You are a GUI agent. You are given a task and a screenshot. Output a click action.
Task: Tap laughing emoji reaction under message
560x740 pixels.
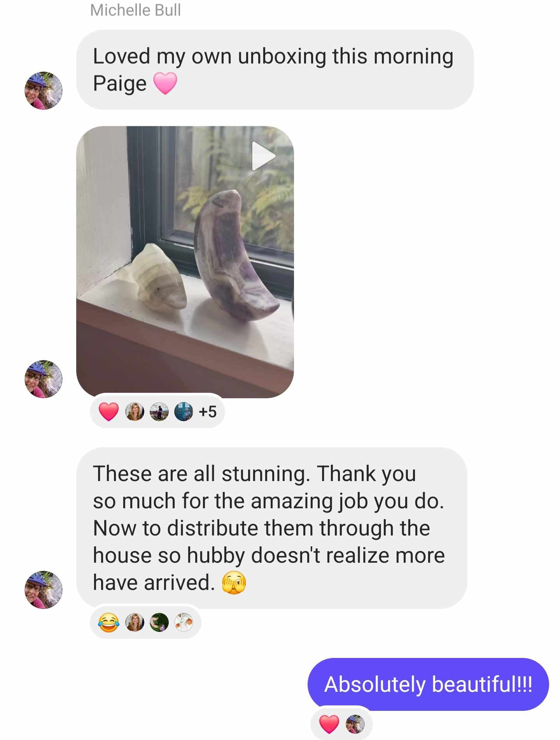tap(108, 623)
